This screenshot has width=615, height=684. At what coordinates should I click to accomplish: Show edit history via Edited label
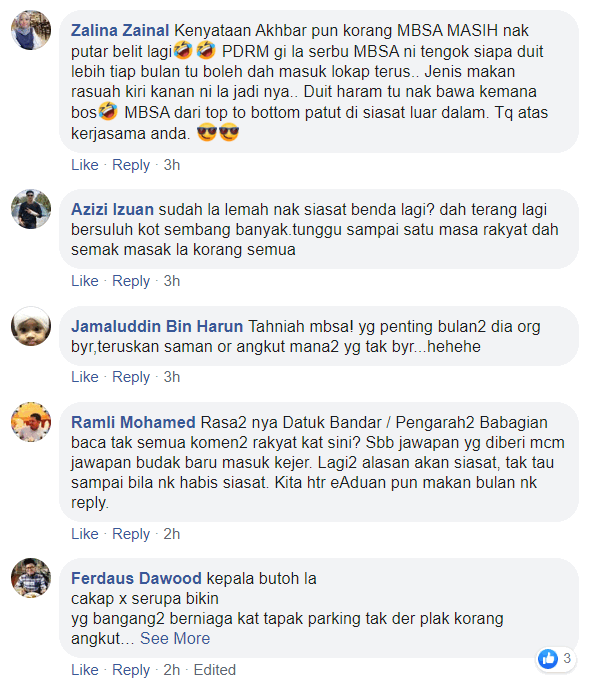[x=215, y=670]
